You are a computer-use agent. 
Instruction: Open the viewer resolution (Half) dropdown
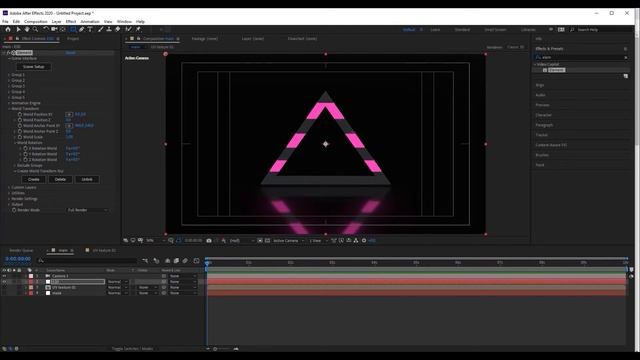tap(241, 241)
